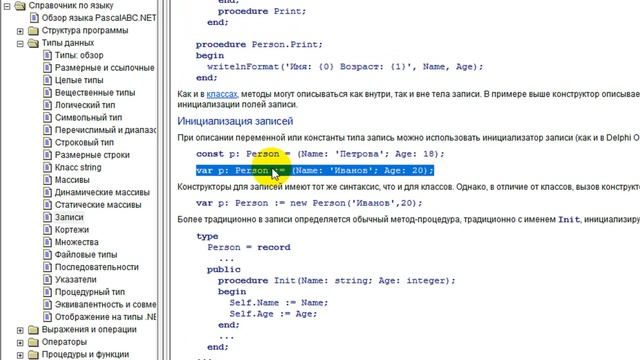Image resolution: width=640 pixels, height=360 pixels.
Task: Open the Кортежи topic
Action: coord(72,230)
